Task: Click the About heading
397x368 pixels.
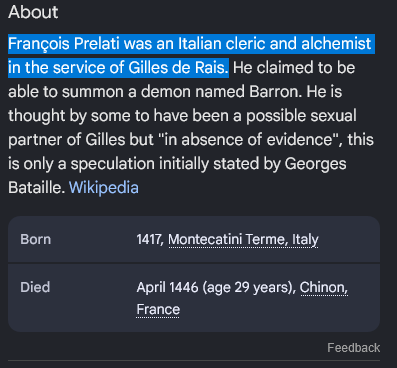Action: coord(33,12)
